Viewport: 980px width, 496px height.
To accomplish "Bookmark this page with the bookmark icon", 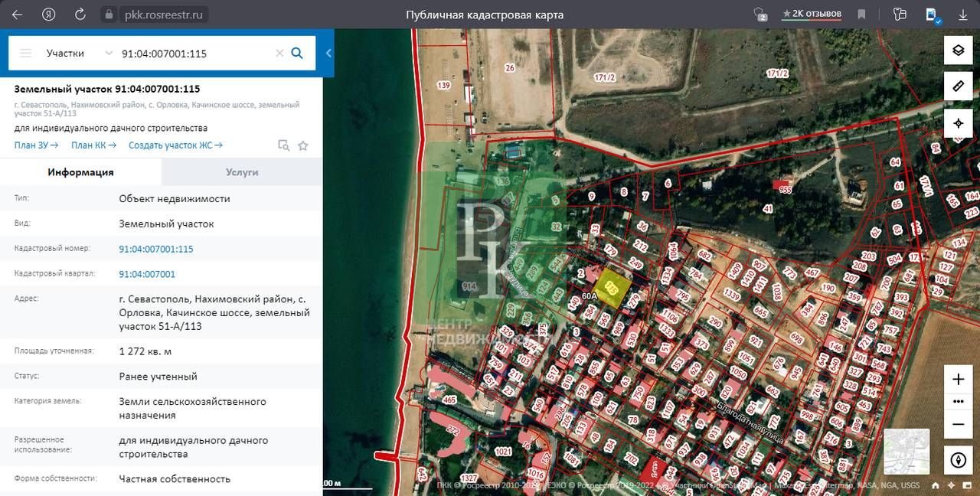I will point(861,15).
